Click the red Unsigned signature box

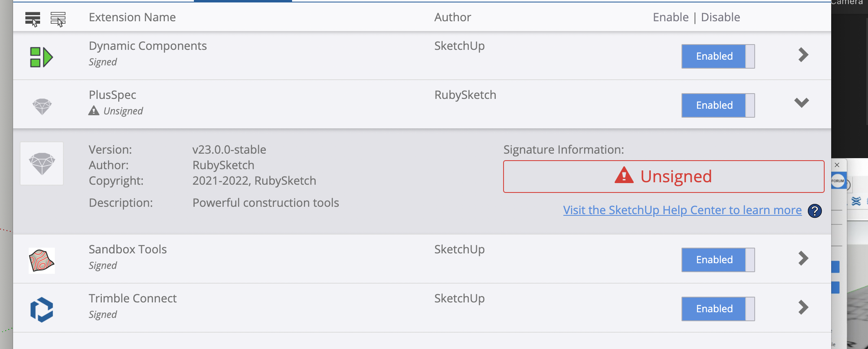point(663,177)
